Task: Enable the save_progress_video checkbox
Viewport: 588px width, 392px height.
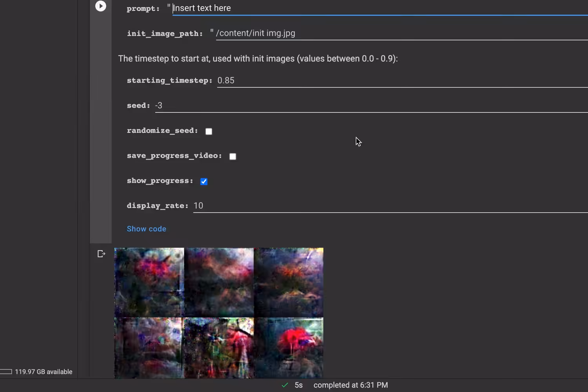Action: point(233,156)
